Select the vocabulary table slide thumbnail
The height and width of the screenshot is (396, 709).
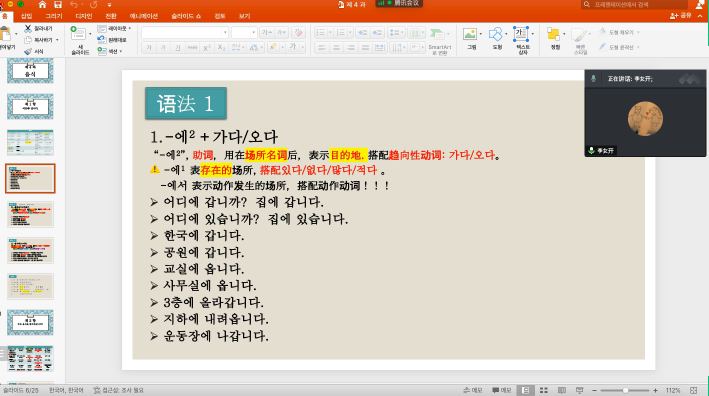pos(30,142)
